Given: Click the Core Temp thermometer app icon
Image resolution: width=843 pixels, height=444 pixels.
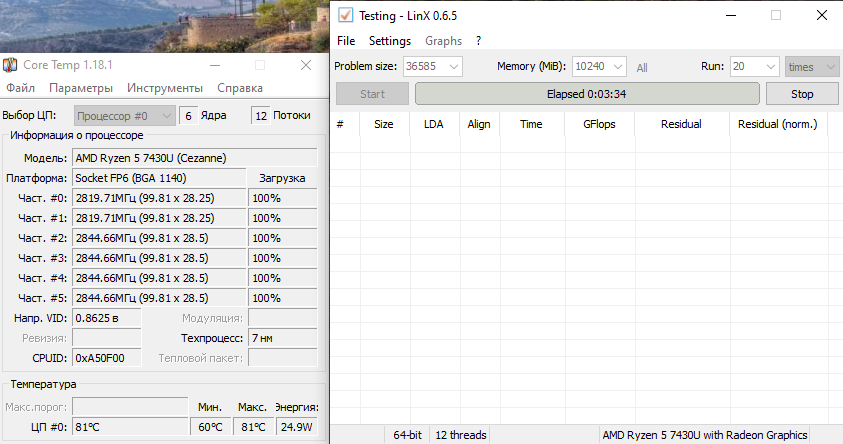Looking at the screenshot, I should [10, 65].
